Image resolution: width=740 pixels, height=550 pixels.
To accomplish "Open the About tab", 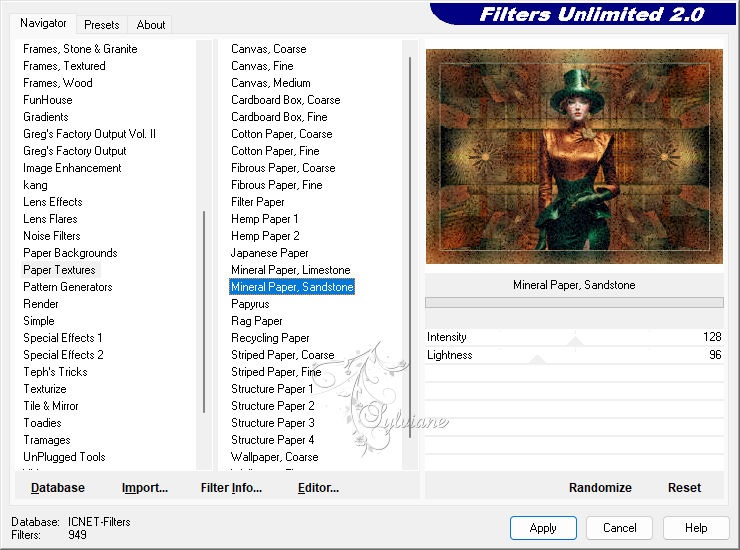I will tap(151, 25).
